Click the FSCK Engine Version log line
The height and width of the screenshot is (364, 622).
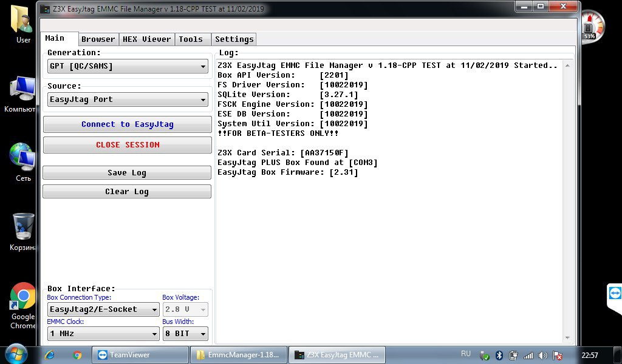coord(293,104)
